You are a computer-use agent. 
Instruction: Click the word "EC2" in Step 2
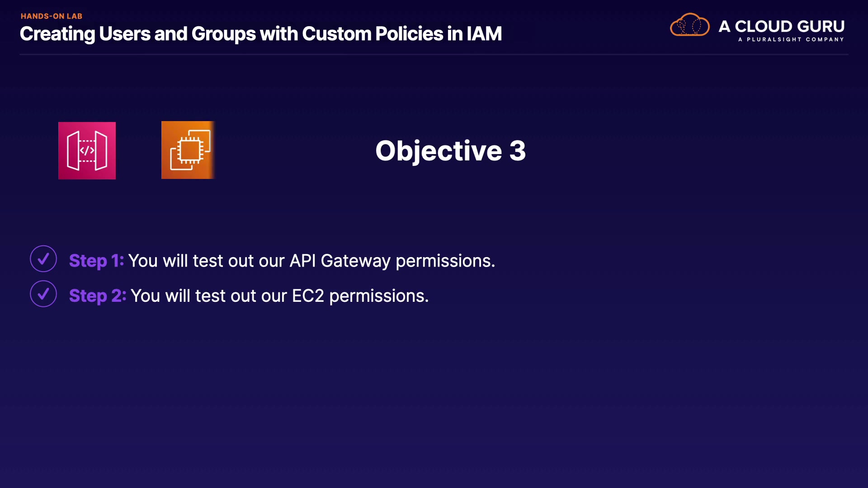point(308,296)
